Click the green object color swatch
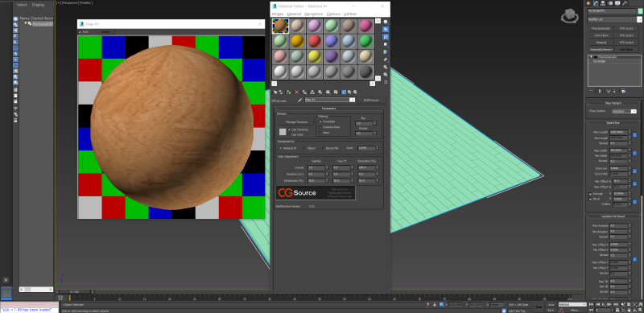This screenshot has height=313, width=644. [x=640, y=11]
